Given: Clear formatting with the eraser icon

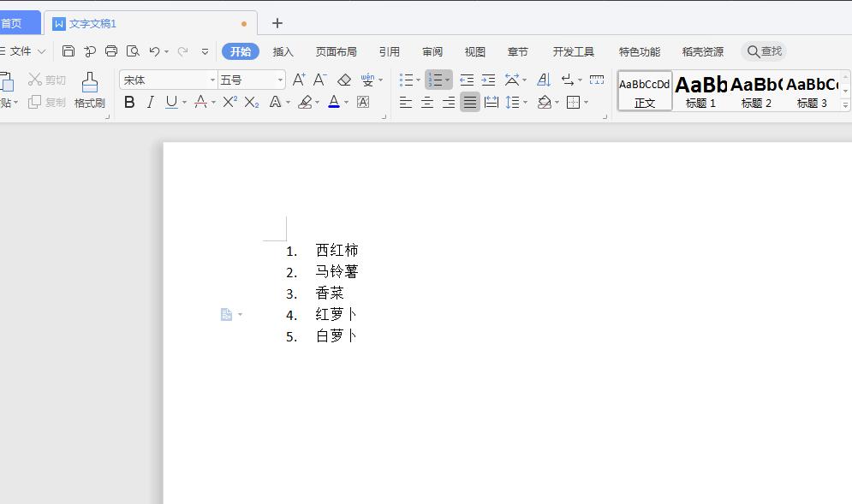Looking at the screenshot, I should 344,80.
